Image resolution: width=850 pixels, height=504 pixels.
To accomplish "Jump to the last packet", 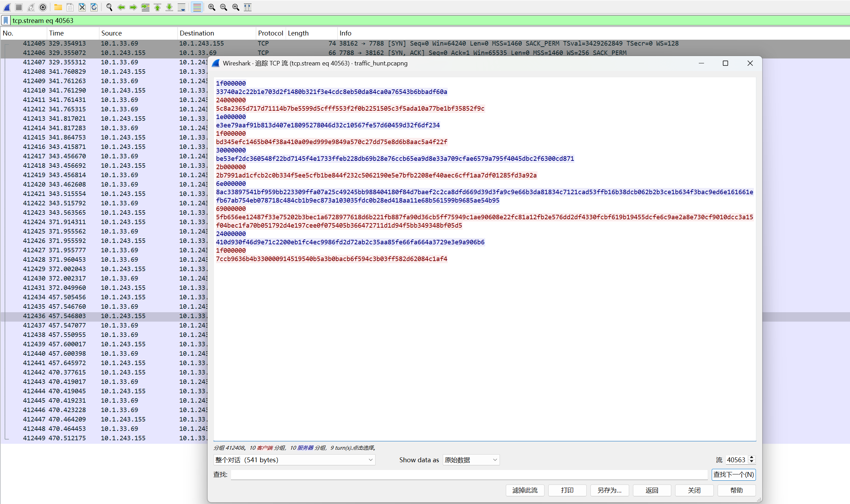I will [x=169, y=7].
